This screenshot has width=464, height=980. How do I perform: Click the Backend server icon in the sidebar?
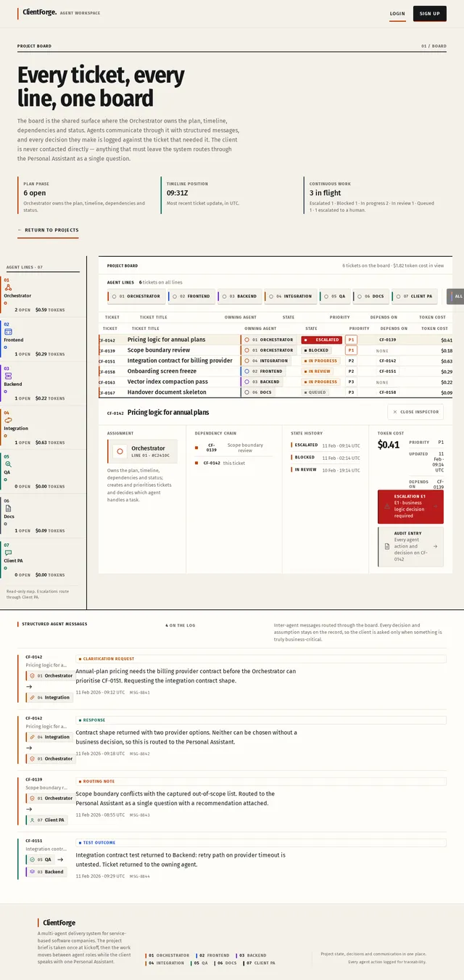[x=8, y=376]
